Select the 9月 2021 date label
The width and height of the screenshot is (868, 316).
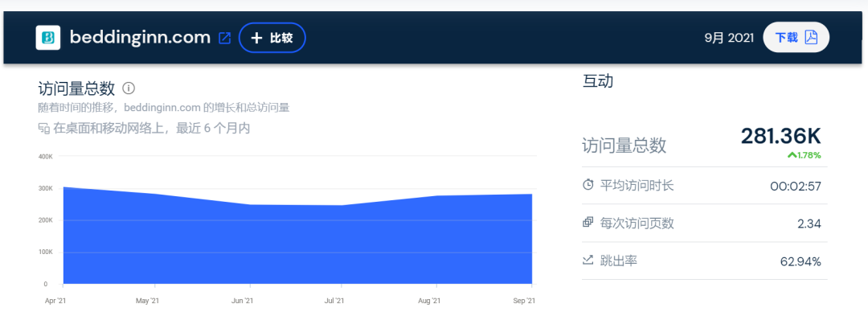(x=729, y=38)
